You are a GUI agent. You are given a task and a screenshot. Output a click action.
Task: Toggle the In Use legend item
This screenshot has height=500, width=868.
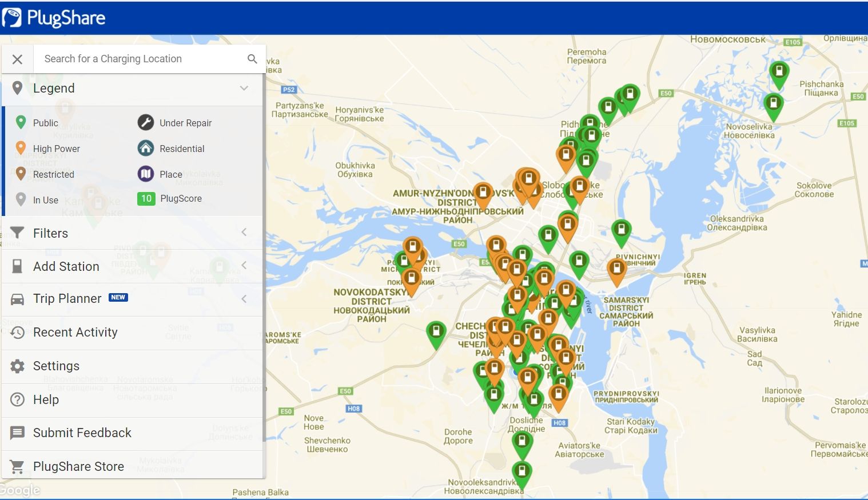click(x=21, y=199)
